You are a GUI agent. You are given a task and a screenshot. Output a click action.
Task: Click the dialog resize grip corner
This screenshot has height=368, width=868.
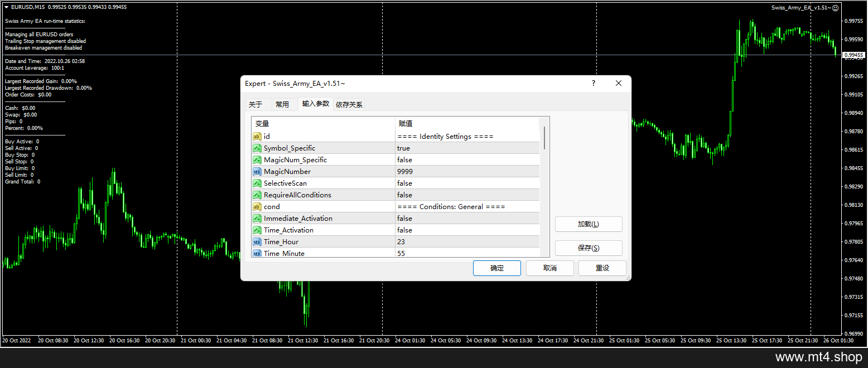[628, 277]
